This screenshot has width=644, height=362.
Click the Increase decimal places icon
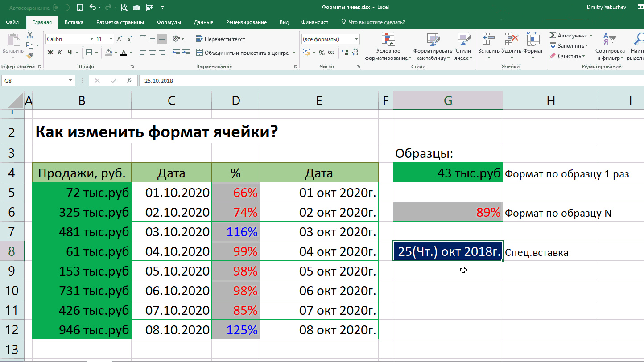[x=345, y=53]
